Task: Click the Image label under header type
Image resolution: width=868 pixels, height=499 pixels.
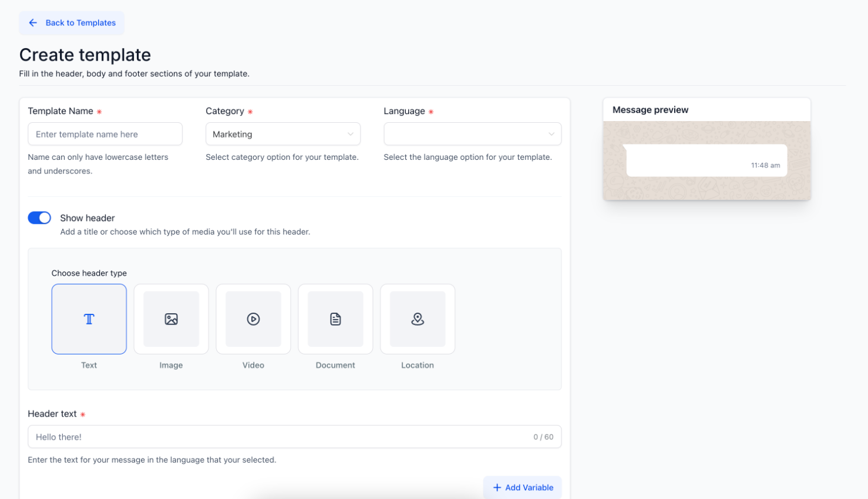Action: (171, 365)
